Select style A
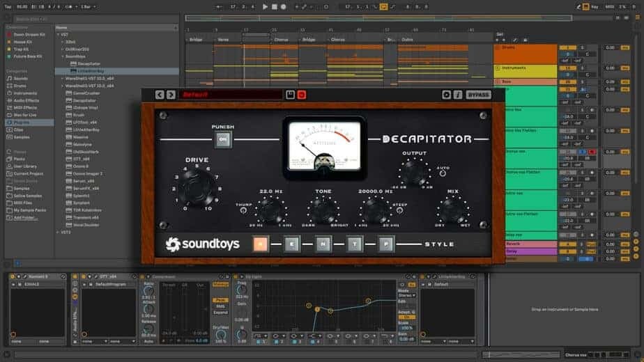The image size is (644, 362). click(261, 244)
